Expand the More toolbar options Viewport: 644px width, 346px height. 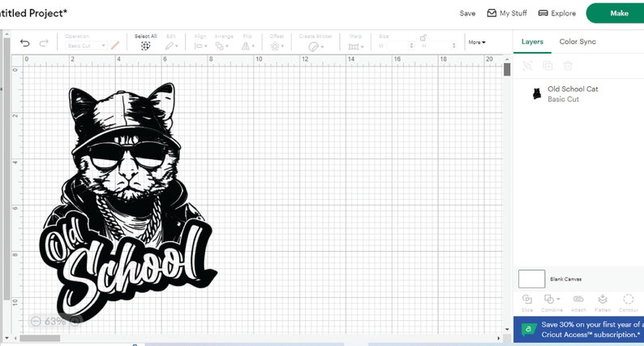point(477,42)
